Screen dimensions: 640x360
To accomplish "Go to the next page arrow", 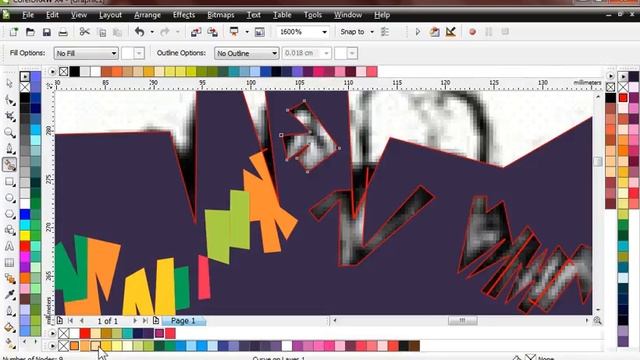I will pos(135,321).
